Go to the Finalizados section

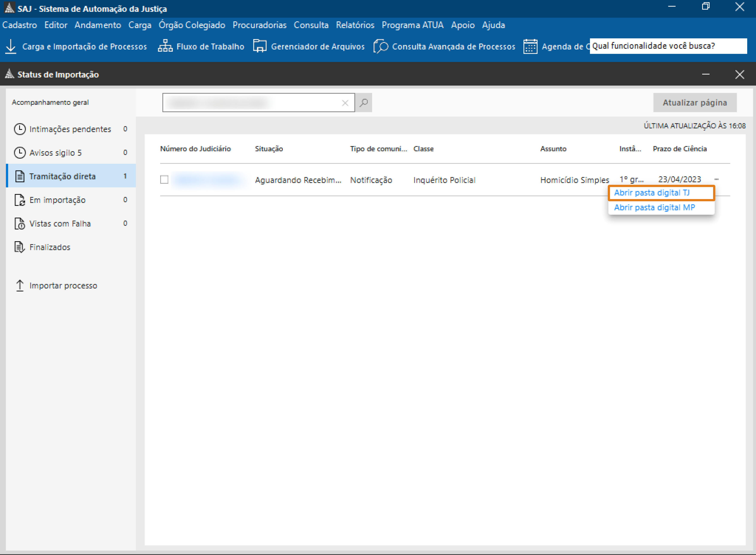click(x=50, y=247)
